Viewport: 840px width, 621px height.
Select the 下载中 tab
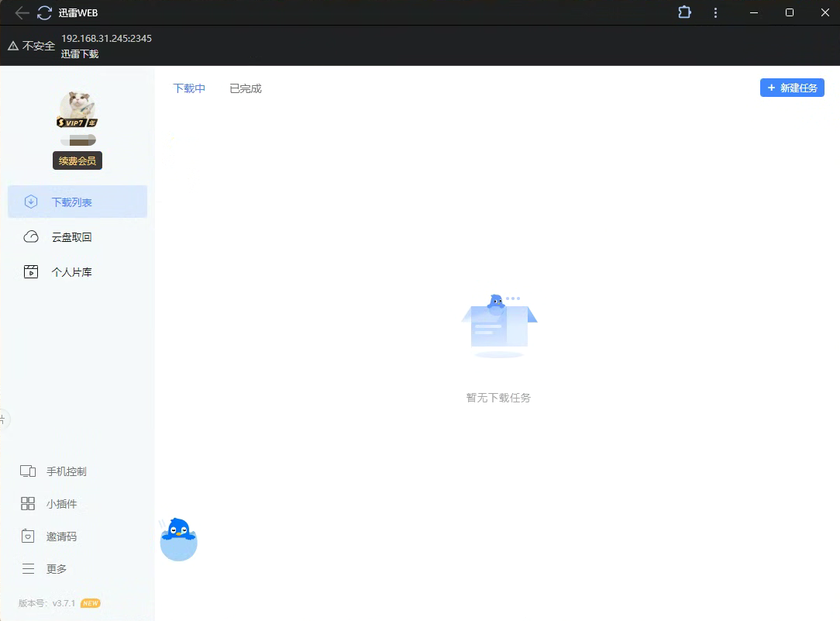pyautogui.click(x=189, y=88)
